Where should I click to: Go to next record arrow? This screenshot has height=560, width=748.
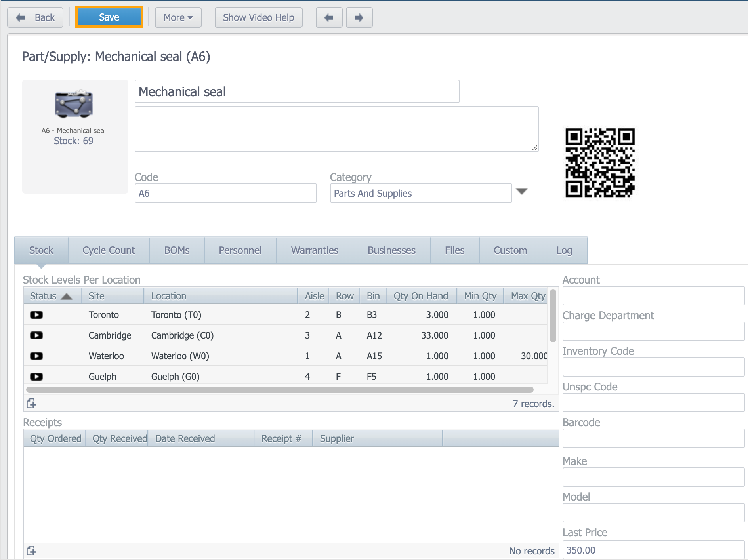pos(359,17)
